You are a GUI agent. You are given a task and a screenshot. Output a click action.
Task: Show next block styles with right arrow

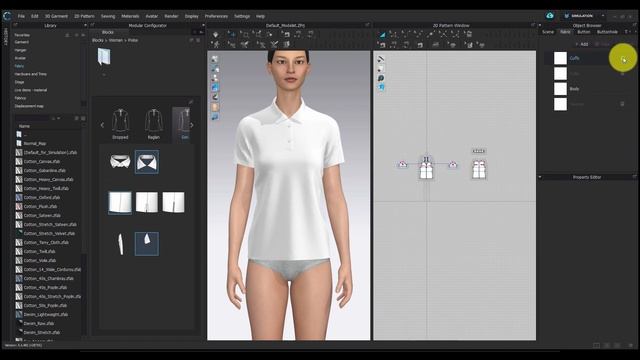192,125
